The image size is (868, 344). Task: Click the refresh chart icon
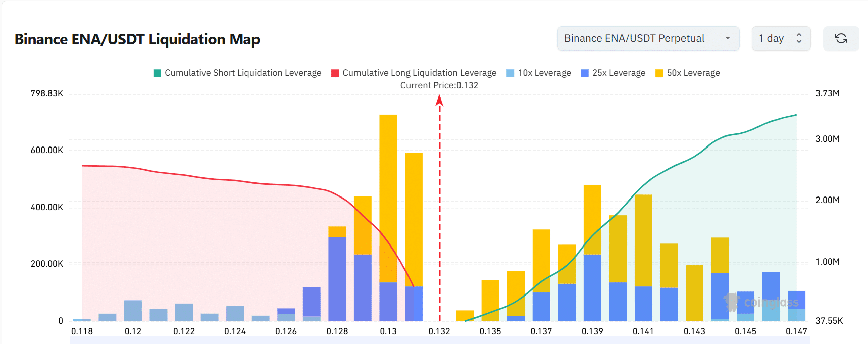[841, 38]
